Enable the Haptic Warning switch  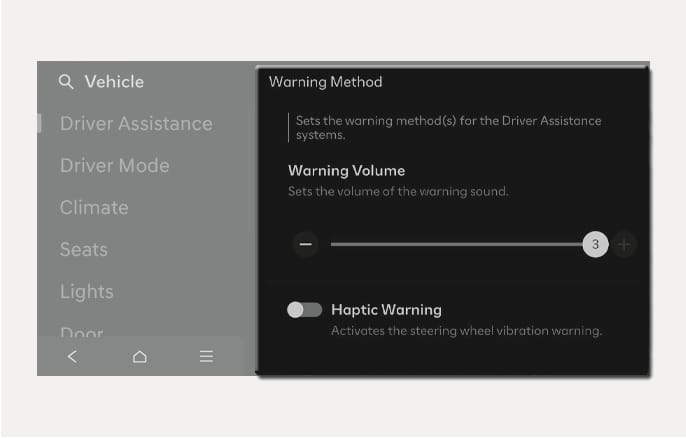pos(304,310)
